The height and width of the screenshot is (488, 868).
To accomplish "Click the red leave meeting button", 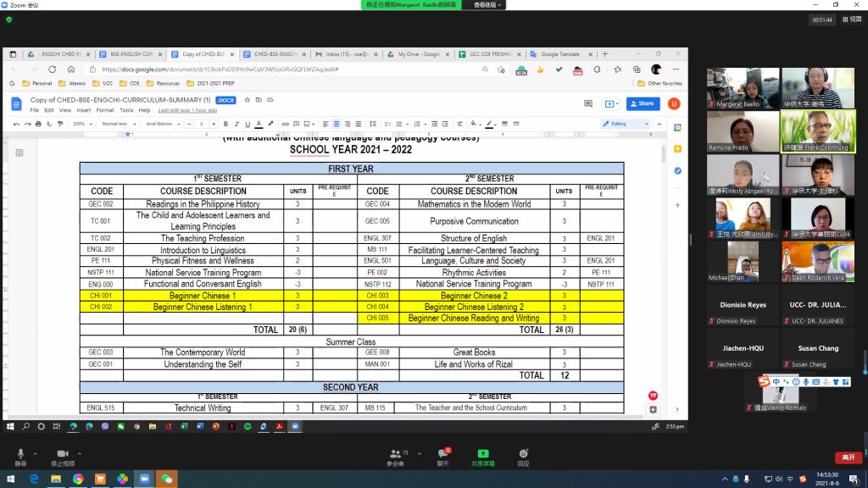I will (x=848, y=457).
